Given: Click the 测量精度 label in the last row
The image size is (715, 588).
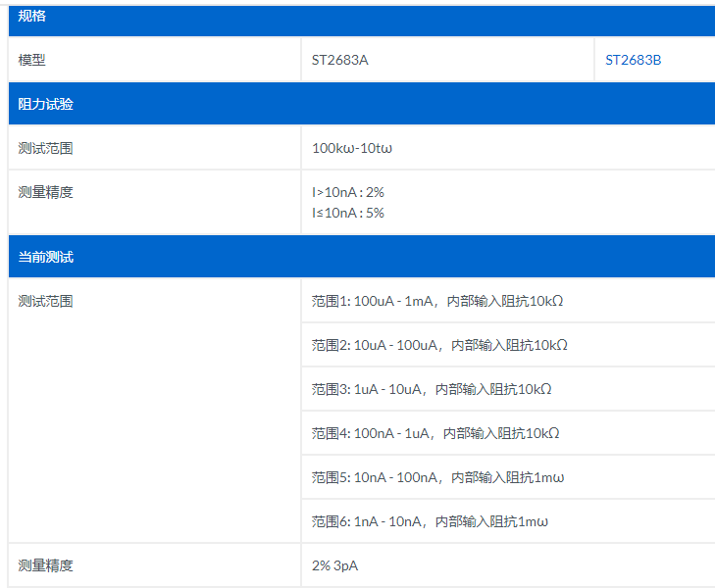Looking at the screenshot, I should [45, 565].
